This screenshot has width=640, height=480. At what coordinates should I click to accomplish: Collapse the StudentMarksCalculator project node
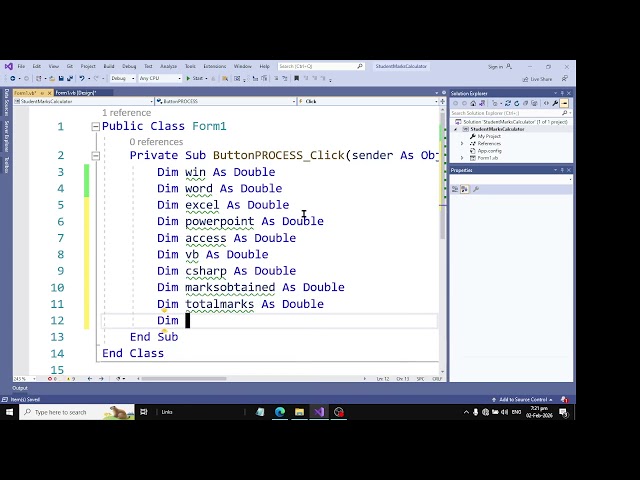pos(456,129)
